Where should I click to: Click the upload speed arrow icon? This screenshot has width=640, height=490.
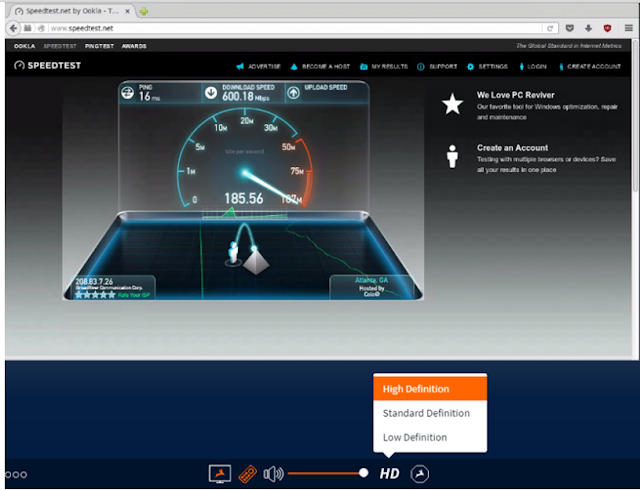tap(293, 93)
